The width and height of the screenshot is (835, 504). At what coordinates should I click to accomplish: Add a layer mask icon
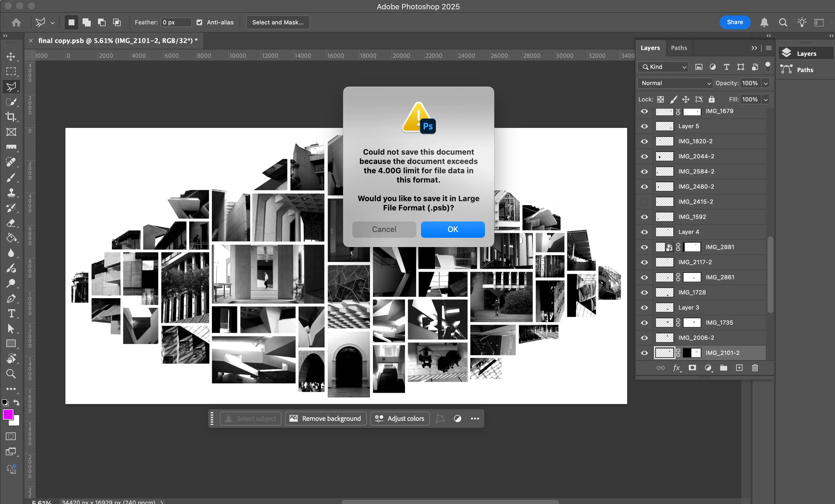(x=692, y=368)
